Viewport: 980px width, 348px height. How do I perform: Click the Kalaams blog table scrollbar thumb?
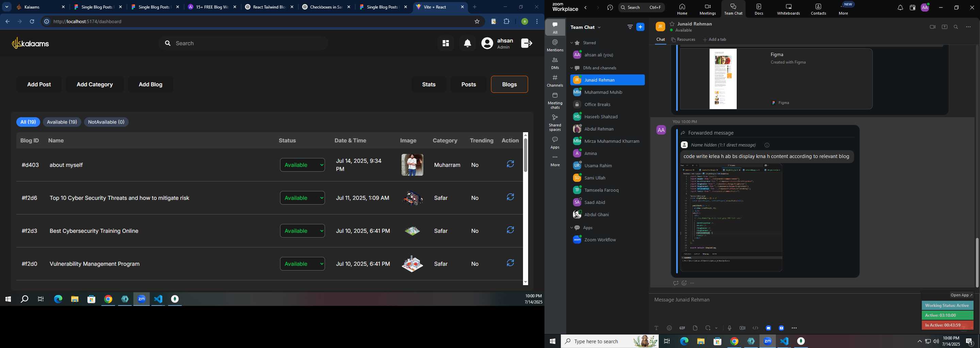pos(525,155)
